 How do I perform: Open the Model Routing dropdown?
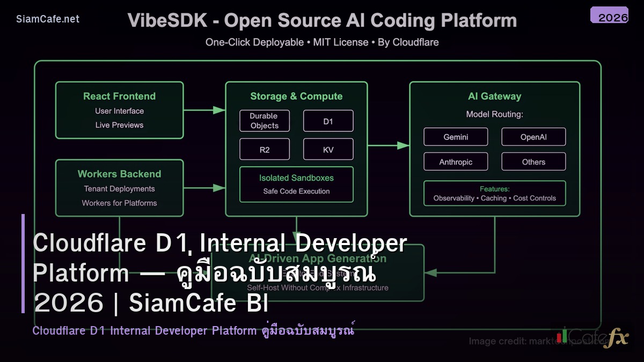[494, 114]
